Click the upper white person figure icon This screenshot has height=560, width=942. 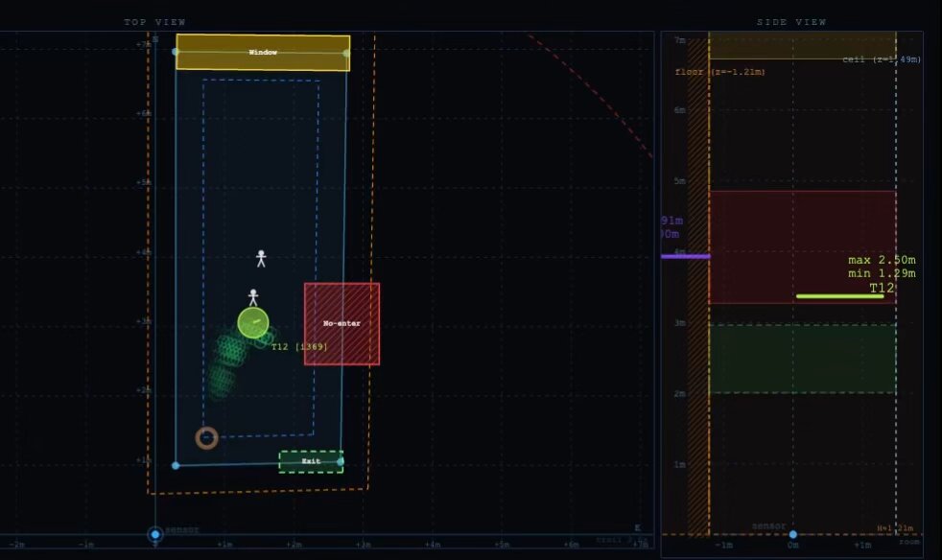(261, 258)
